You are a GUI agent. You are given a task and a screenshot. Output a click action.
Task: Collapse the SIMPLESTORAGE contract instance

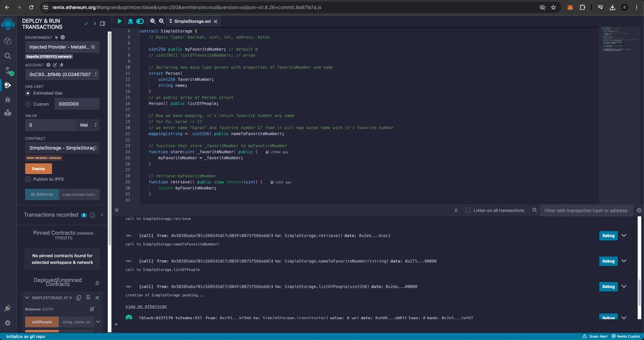point(26,298)
